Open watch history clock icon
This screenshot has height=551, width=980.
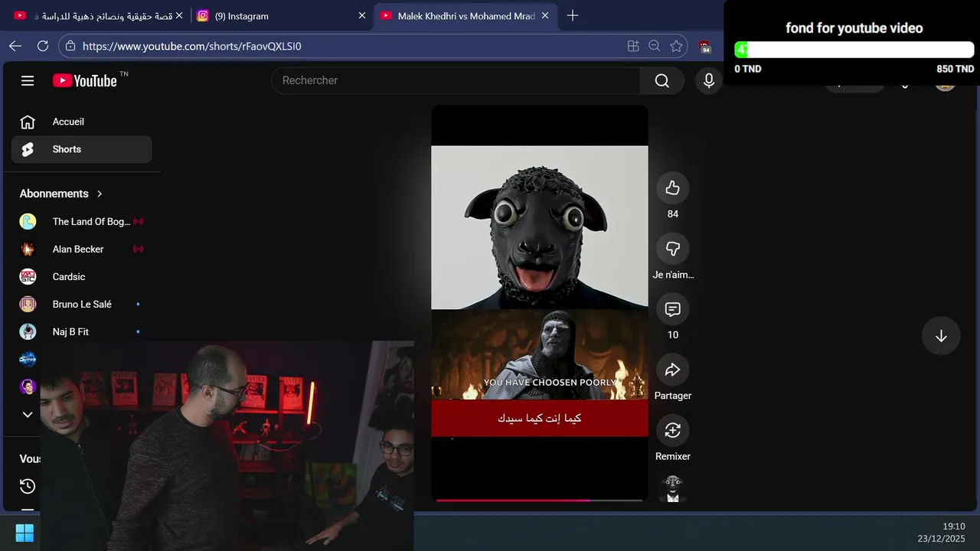click(28, 486)
